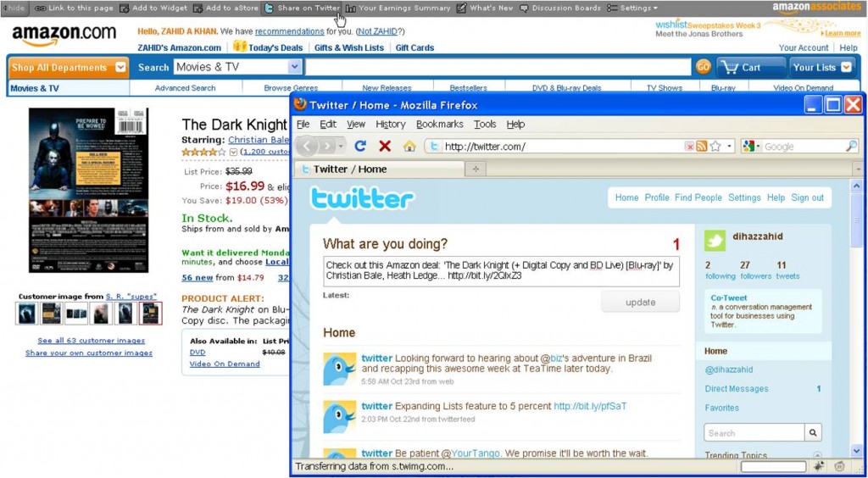
Task: Click the RSS feed icon in address bar
Action: pyautogui.click(x=701, y=147)
